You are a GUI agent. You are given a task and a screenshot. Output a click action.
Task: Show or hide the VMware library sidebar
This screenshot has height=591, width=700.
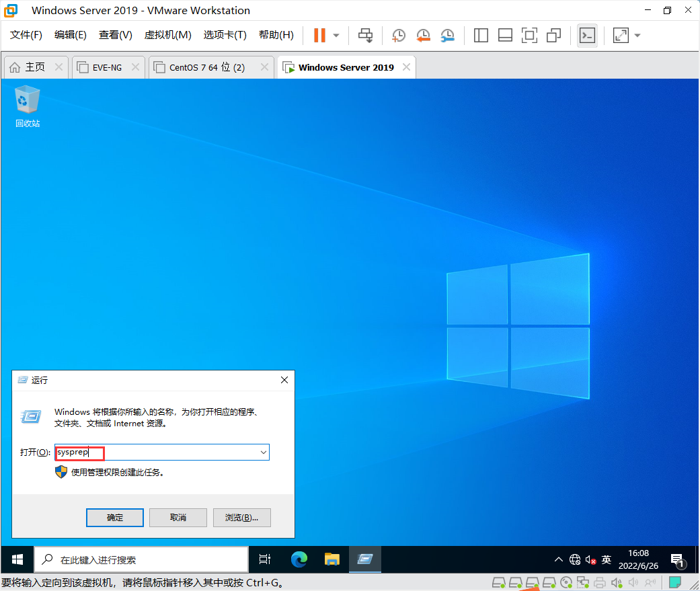tap(481, 35)
